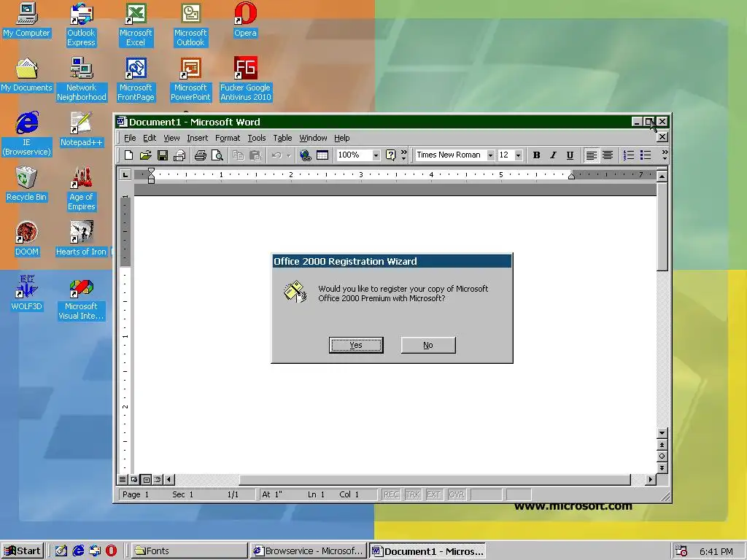Open the View menu
Screen dimensions: 747x560
(171, 138)
